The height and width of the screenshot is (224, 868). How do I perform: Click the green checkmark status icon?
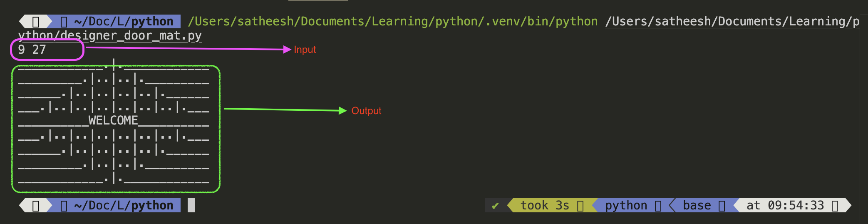495,206
